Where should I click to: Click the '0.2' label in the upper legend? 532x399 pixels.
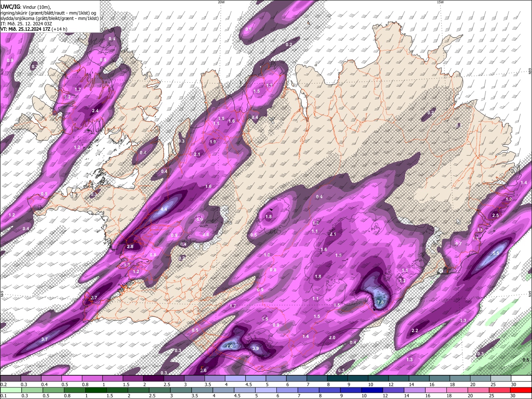click(3, 384)
